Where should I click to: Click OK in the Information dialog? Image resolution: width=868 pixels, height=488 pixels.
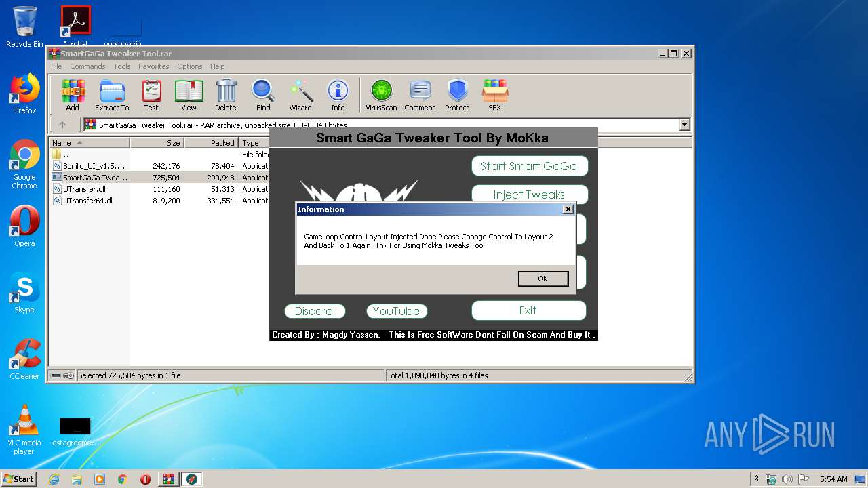(x=542, y=279)
